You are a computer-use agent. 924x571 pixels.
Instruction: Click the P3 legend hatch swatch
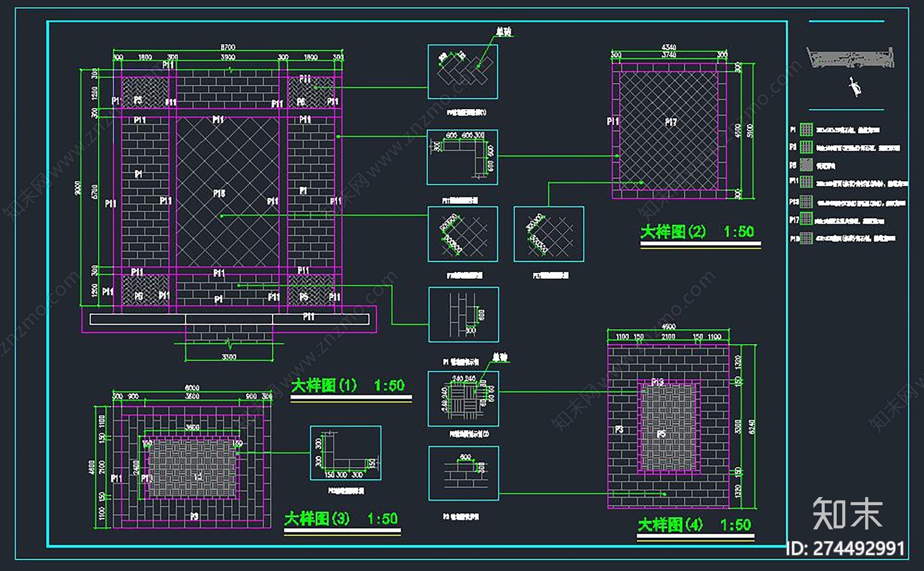tap(806, 147)
